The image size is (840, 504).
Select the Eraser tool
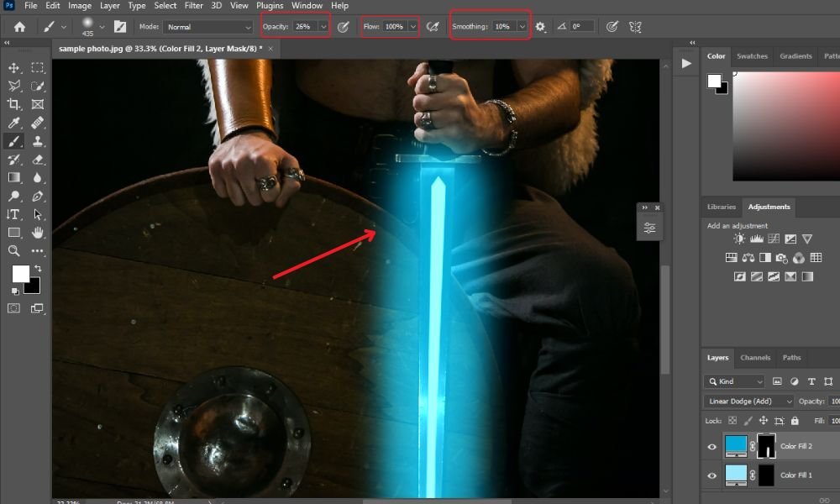(37, 159)
